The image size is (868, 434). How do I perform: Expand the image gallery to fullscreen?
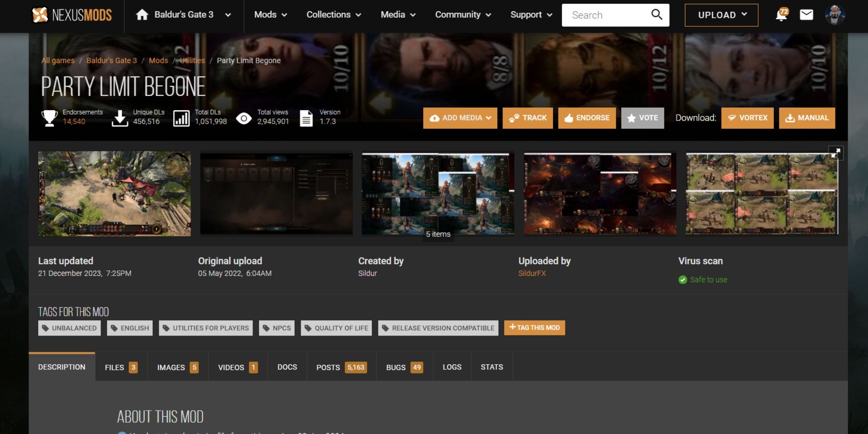tap(835, 153)
